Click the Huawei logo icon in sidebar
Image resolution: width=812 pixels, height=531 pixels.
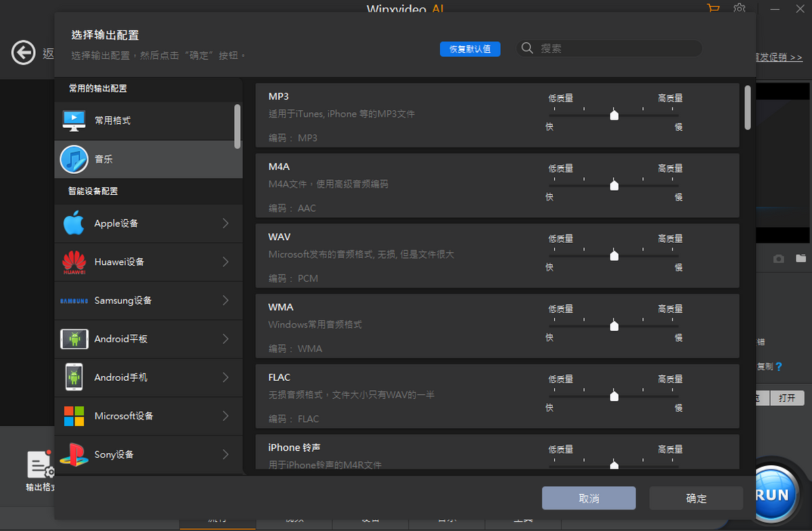74,262
